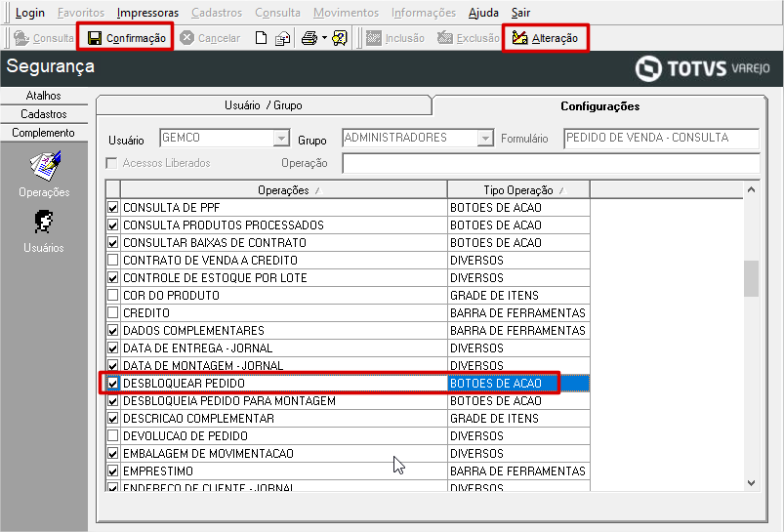This screenshot has width=784, height=532.
Task: Uncheck CONSULTA PRODUTOS PROCESSADOS checkbox
Action: [113, 225]
